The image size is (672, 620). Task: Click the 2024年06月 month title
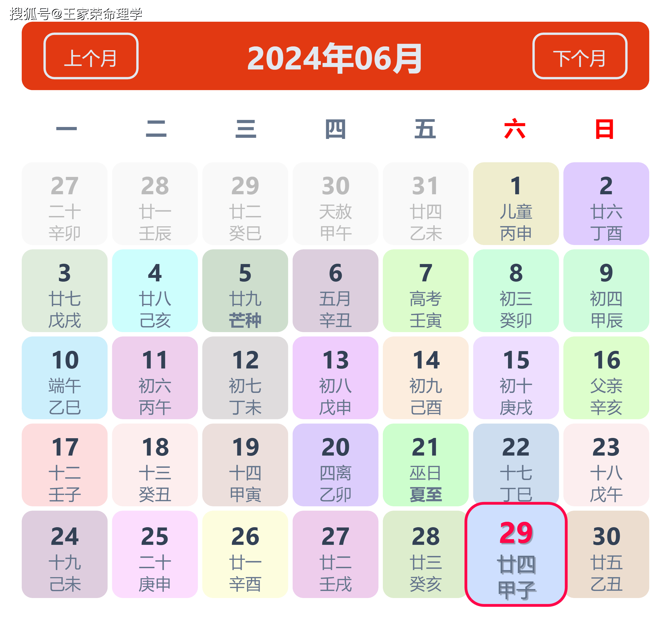[x=335, y=58]
